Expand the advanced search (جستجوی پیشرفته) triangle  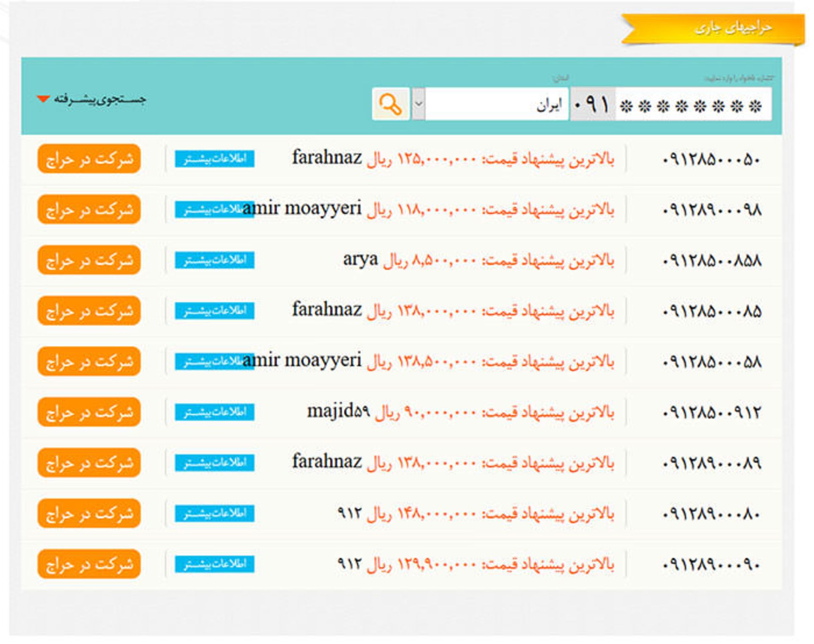pyautogui.click(x=43, y=99)
